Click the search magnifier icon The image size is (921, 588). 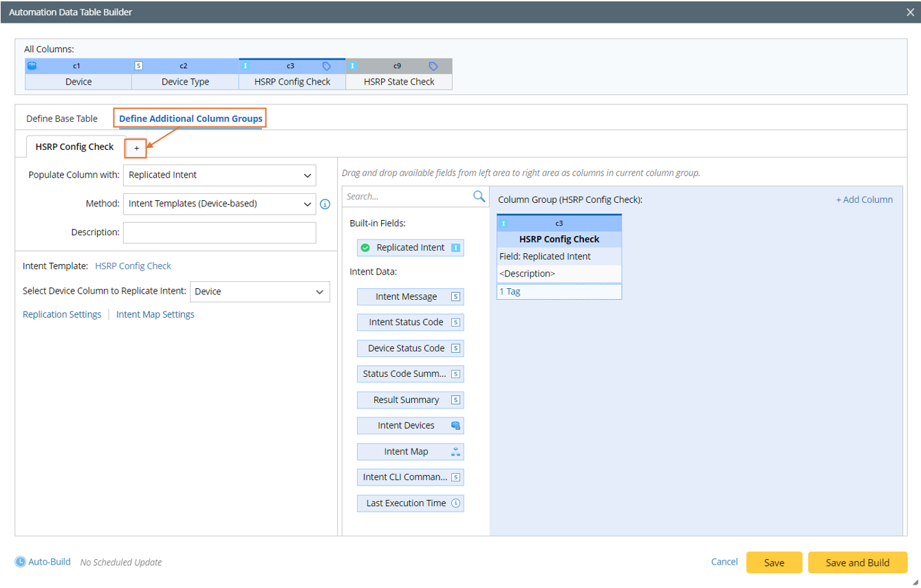479,197
